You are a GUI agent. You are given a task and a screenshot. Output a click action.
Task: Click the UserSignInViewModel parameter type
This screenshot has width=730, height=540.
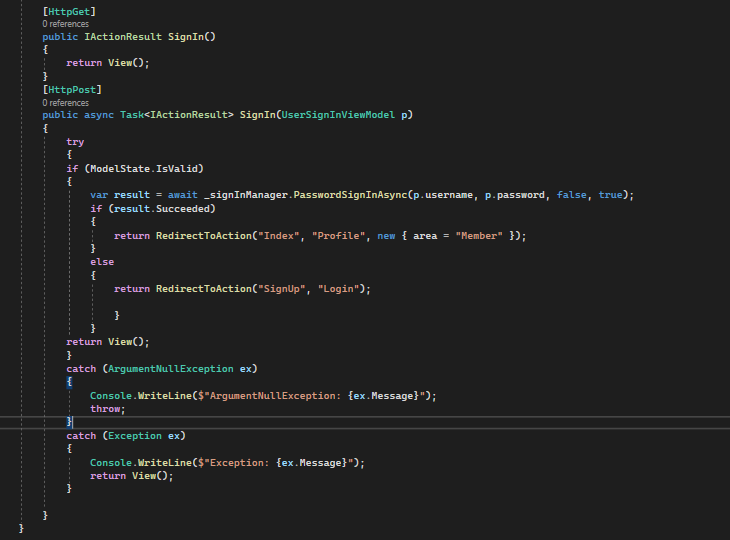[x=338, y=115]
